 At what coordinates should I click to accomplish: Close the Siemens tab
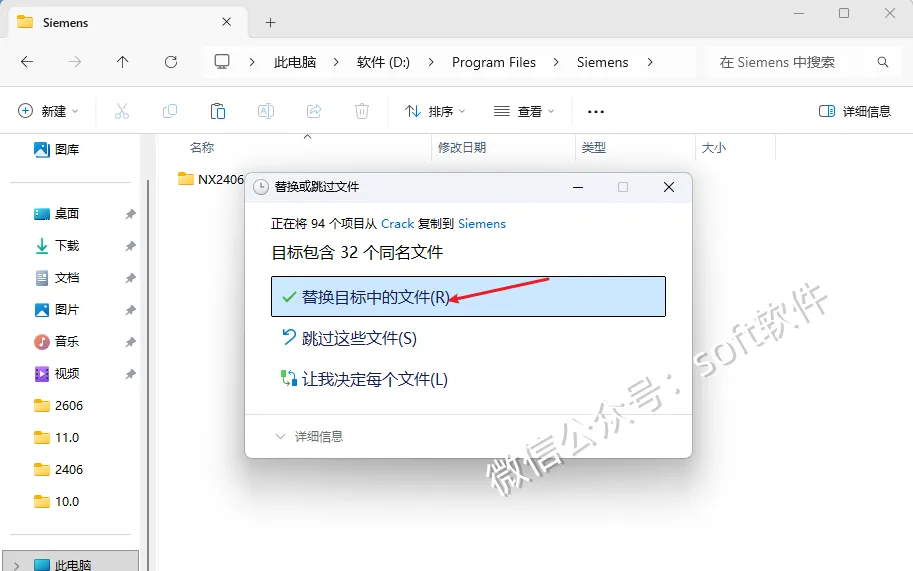pyautogui.click(x=227, y=22)
